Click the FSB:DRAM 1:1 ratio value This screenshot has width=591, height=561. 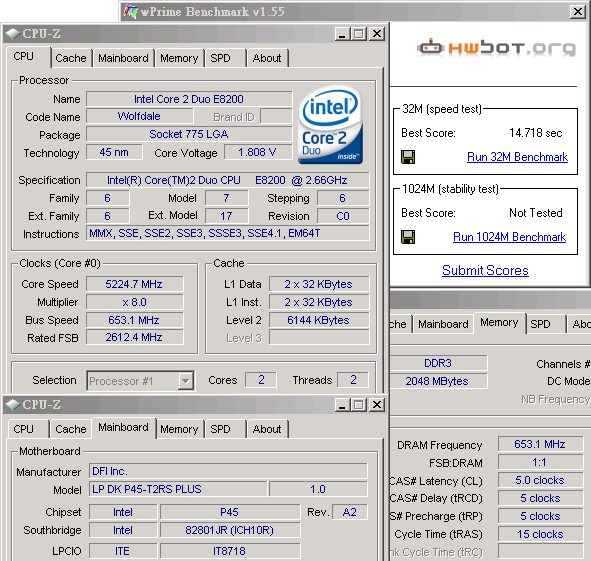coord(540,462)
